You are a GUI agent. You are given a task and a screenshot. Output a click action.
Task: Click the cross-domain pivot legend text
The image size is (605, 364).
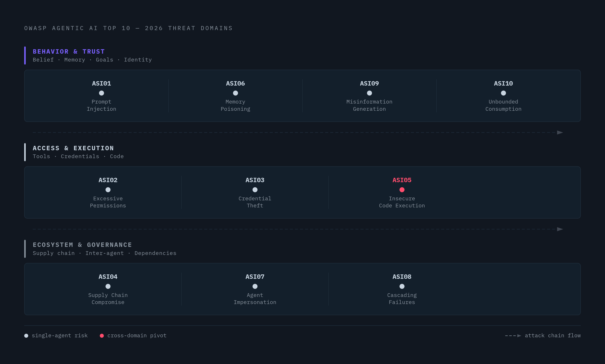137,336
